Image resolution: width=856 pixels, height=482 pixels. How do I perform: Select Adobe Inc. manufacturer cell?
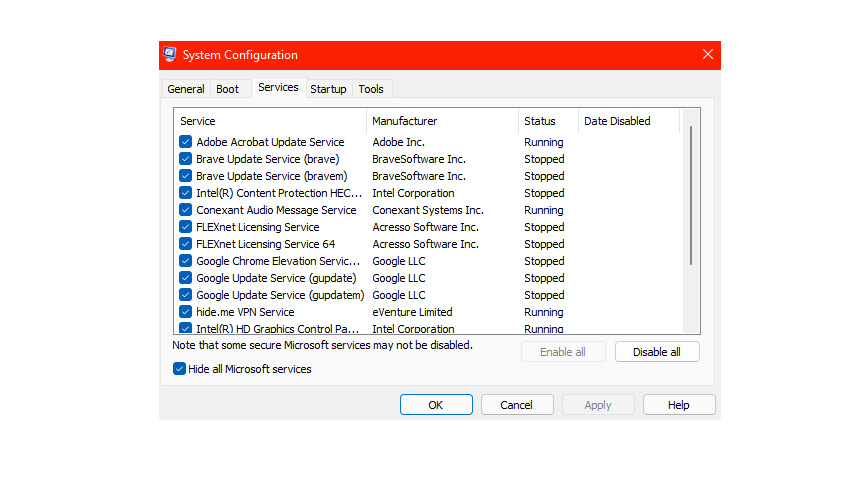pos(399,142)
